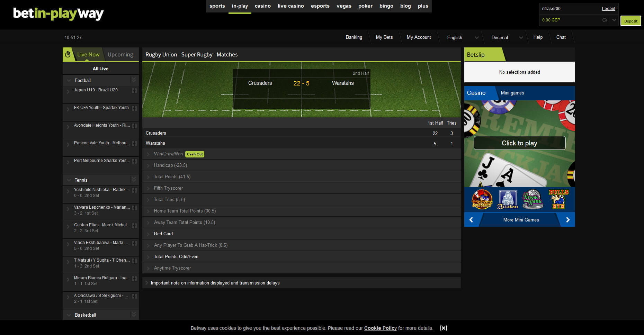This screenshot has height=335, width=644.
Task: Open the Cookie Policy link
Action: click(x=380, y=328)
